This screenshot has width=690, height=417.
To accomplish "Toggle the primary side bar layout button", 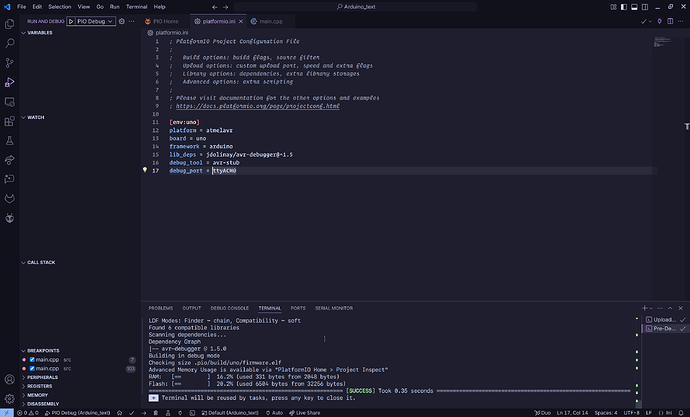I will pos(624,7).
